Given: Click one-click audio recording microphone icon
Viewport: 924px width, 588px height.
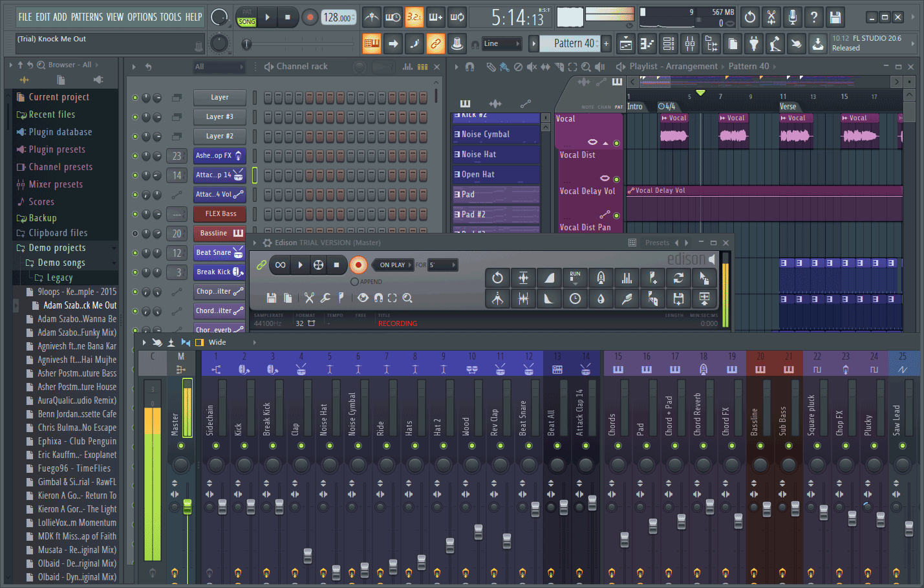Looking at the screenshot, I should coord(793,17).
